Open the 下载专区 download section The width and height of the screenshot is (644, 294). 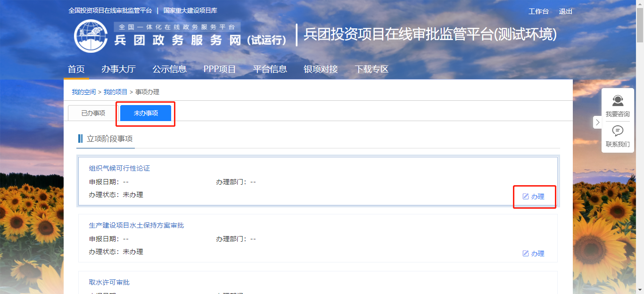[x=372, y=69]
